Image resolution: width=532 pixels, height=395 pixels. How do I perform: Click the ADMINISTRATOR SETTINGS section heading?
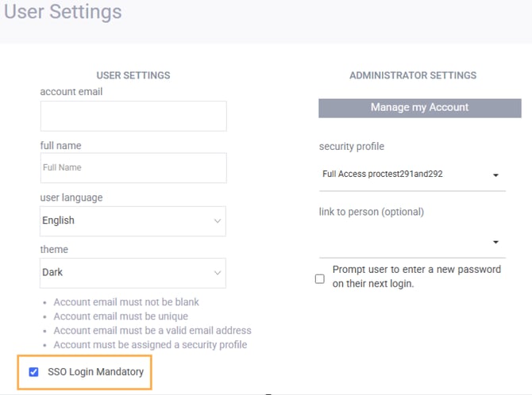tap(413, 75)
